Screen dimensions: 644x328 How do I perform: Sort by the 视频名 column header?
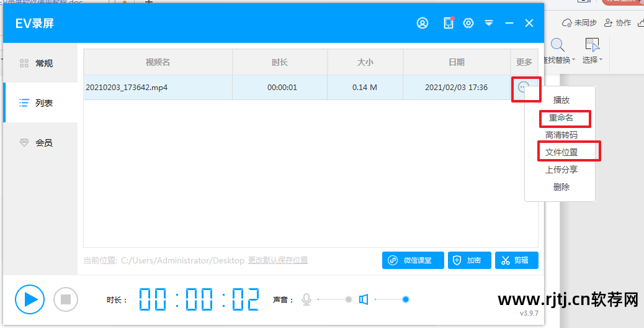pos(158,62)
